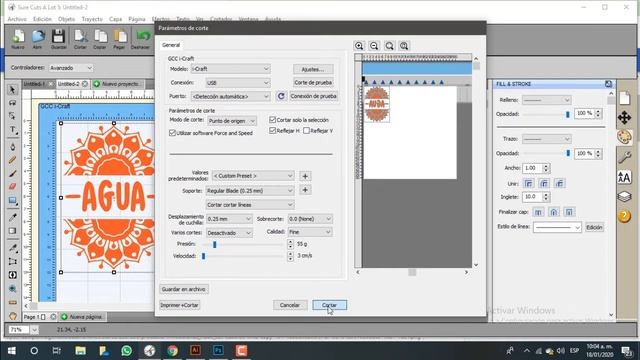Open the Fill & Stroke palette icon
640x360 pixels.
pyautogui.click(x=624, y=138)
